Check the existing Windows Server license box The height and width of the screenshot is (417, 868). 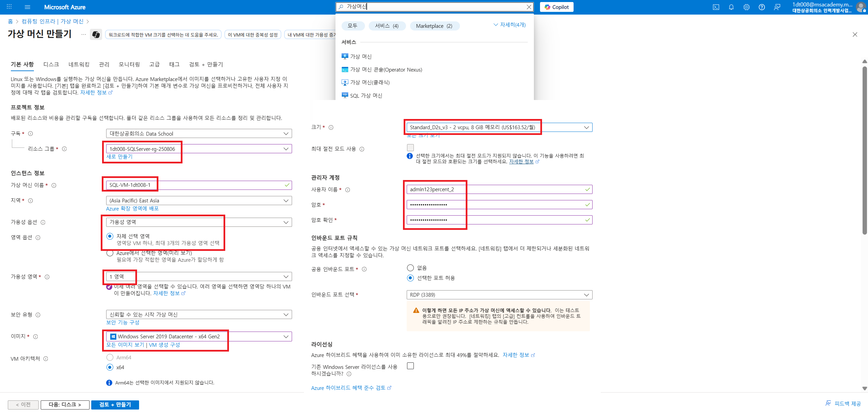(x=410, y=366)
